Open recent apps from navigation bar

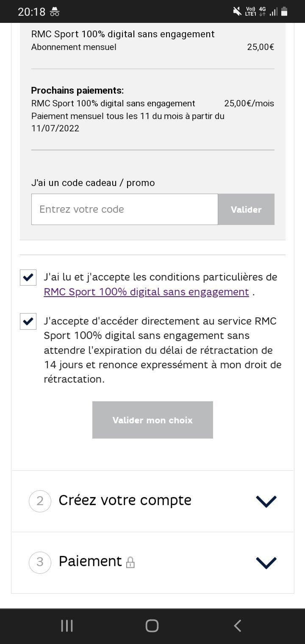67,626
